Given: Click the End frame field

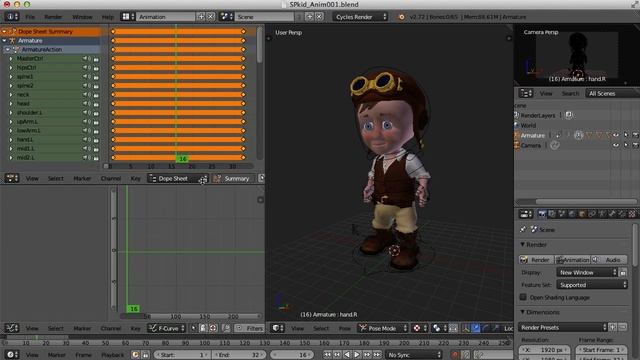Looking at the screenshot, I should pyautogui.click(x=238, y=355).
